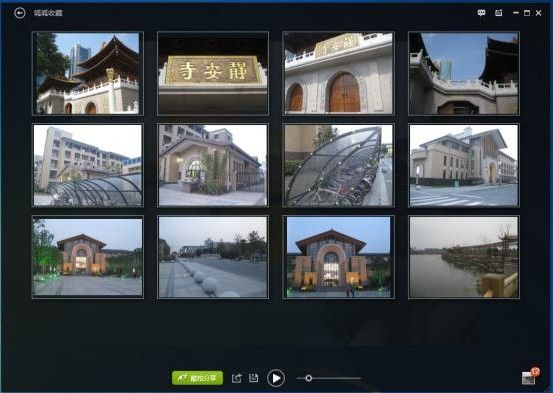Maximize the photo viewer window
Viewport: 553px width, 393px height.
coord(527,13)
